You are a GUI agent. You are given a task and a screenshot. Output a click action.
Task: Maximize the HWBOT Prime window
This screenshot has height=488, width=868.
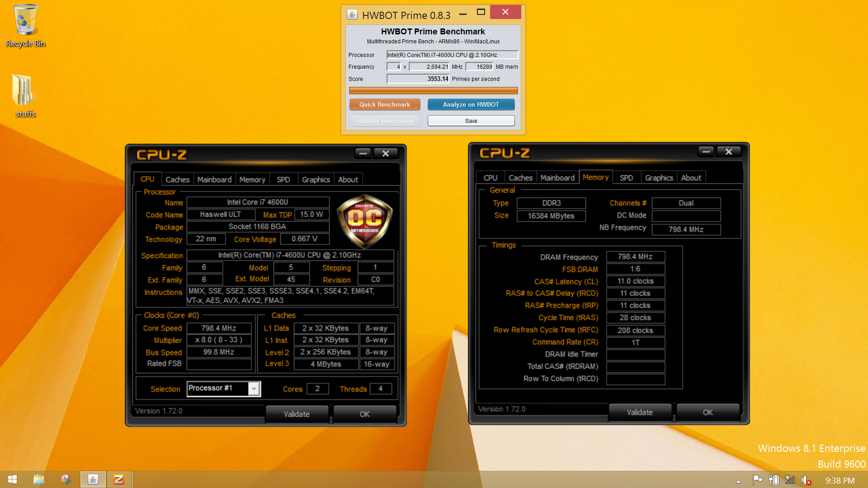click(x=481, y=12)
